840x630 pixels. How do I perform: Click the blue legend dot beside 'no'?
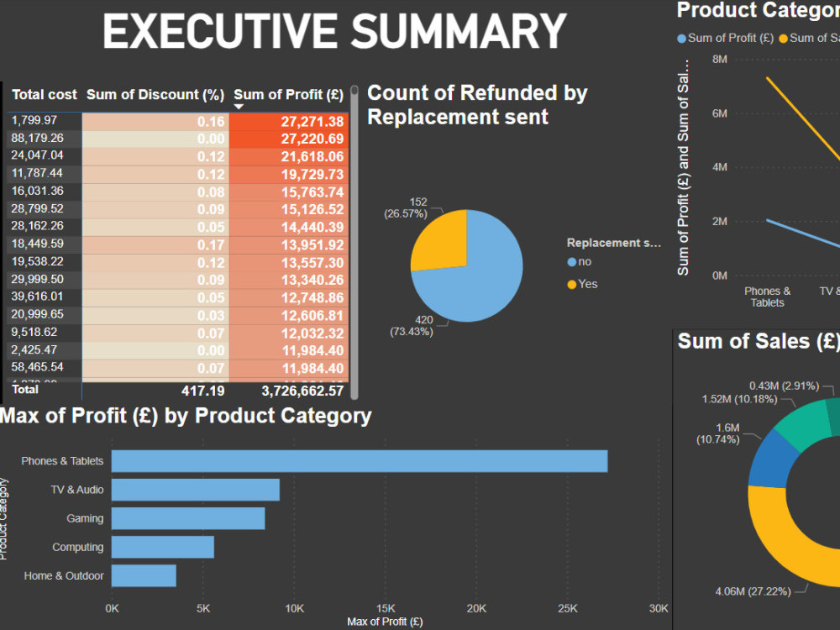point(573,262)
